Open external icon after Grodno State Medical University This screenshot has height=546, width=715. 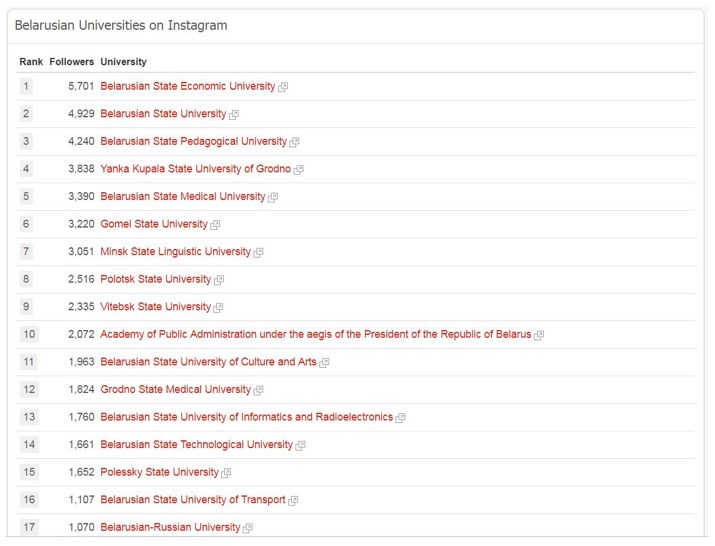(259, 390)
